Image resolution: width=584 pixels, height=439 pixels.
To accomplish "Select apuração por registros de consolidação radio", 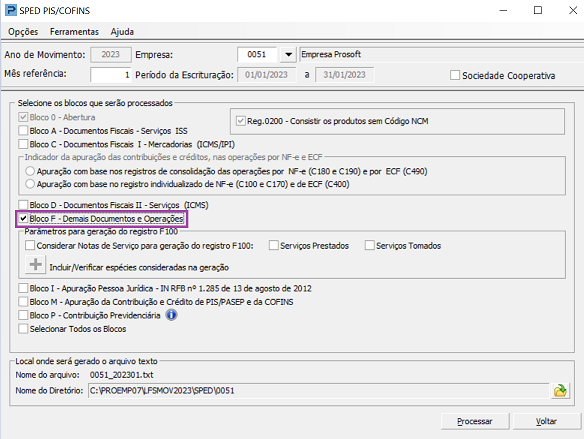I will (x=30, y=171).
